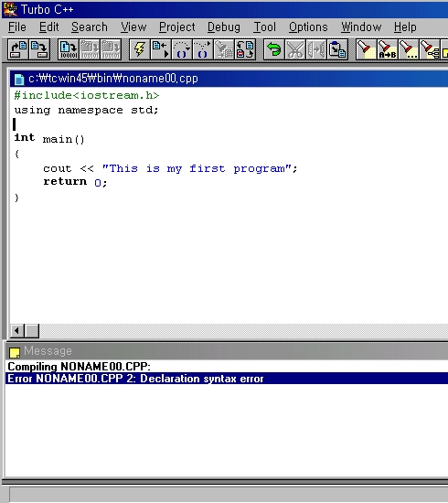Image resolution: width=448 pixels, height=503 pixels.
Task: Open the Help menu
Action: (405, 27)
